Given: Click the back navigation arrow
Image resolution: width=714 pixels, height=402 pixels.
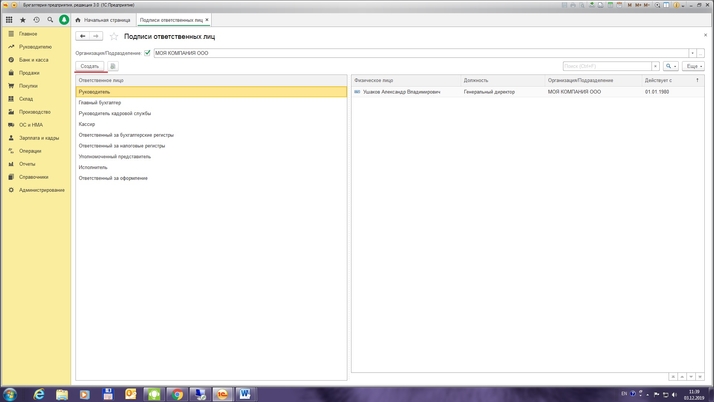Looking at the screenshot, I should pyautogui.click(x=83, y=36).
